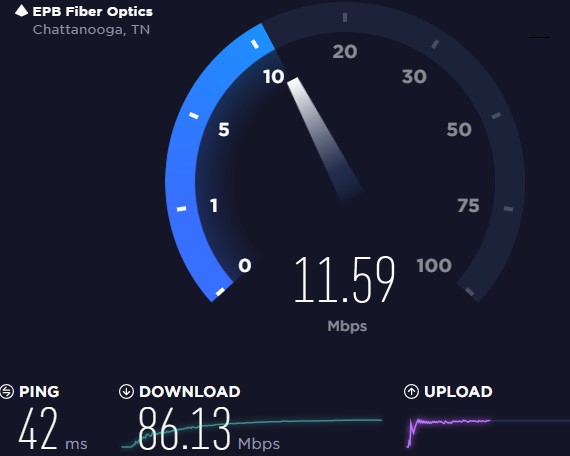570x456 pixels.
Task: Click the download arrow icon
Action: (x=126, y=392)
